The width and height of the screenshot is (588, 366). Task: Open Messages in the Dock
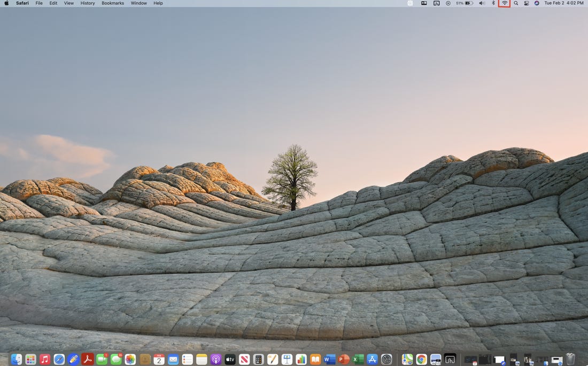pyautogui.click(x=116, y=359)
